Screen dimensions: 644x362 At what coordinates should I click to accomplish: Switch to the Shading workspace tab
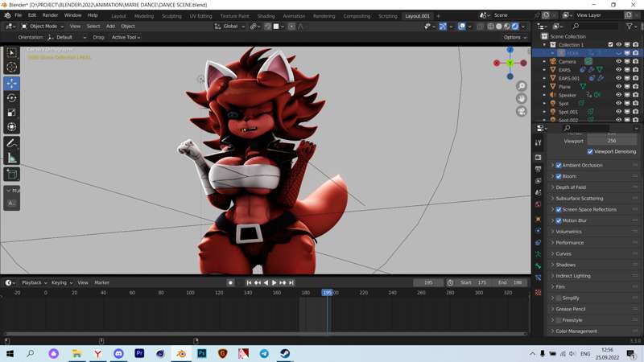point(266,16)
